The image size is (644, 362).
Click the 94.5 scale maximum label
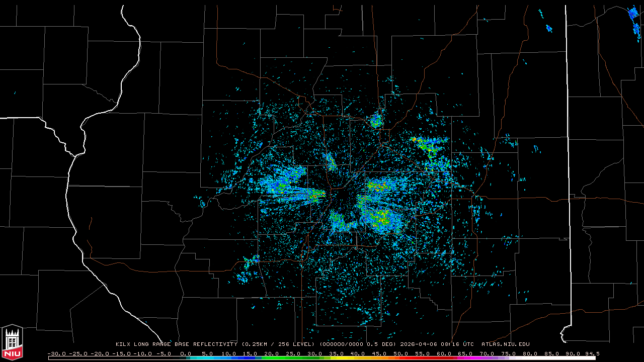click(x=592, y=354)
